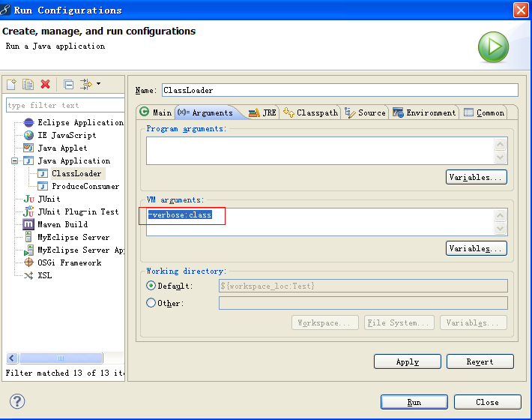532x420 pixels.
Task: Click the Apply button
Action: pos(408,361)
